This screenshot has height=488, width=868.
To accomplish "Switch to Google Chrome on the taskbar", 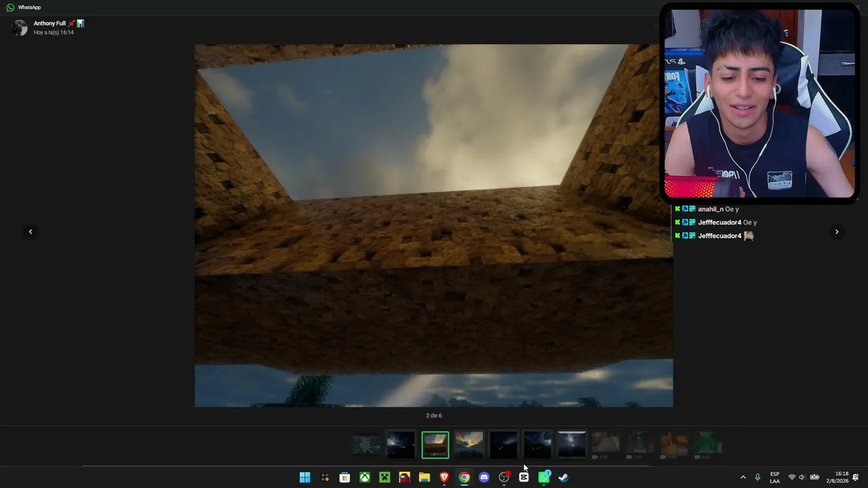I will pos(464,477).
